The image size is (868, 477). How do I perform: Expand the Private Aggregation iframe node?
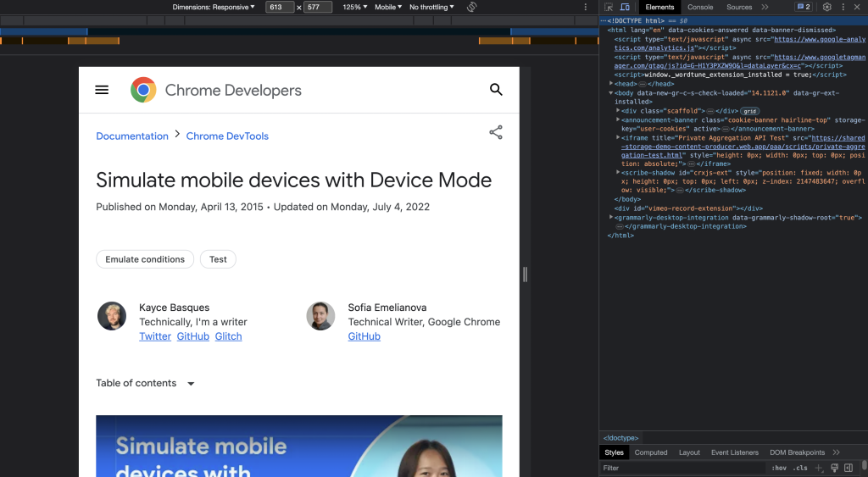618,137
